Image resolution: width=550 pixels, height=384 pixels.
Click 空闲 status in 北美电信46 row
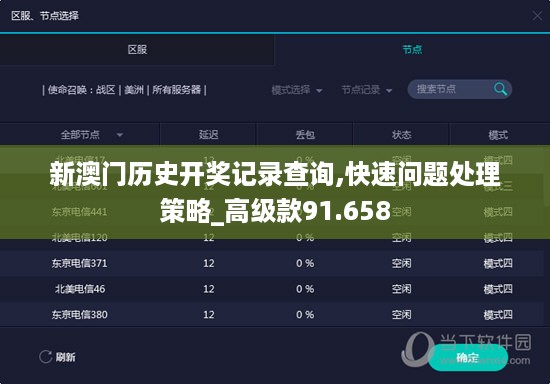click(x=401, y=289)
